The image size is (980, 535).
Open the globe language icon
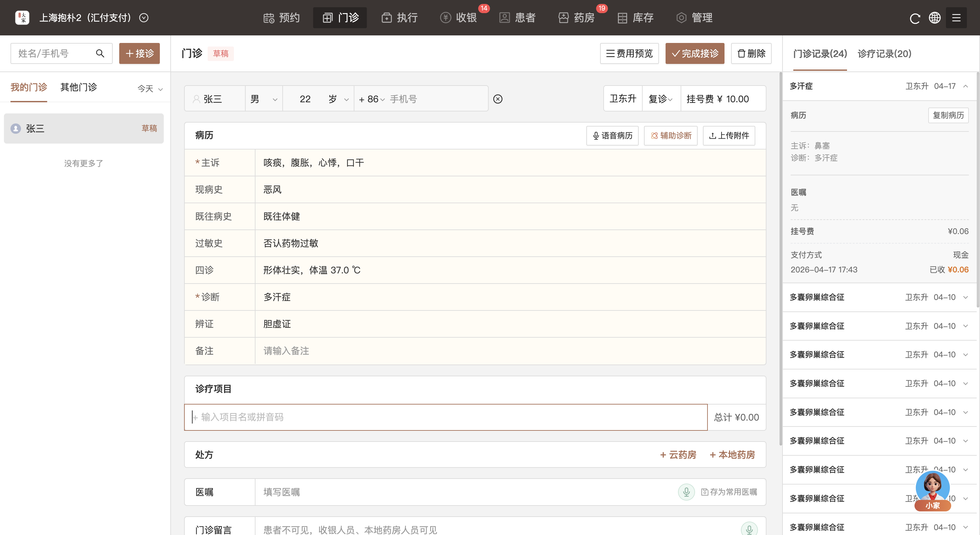click(x=934, y=18)
